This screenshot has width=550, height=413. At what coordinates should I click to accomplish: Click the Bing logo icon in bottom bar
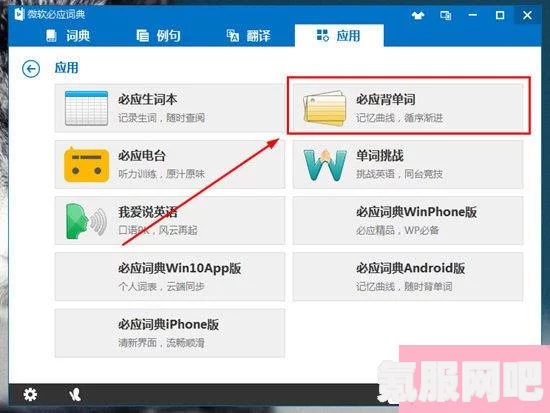coord(75,395)
